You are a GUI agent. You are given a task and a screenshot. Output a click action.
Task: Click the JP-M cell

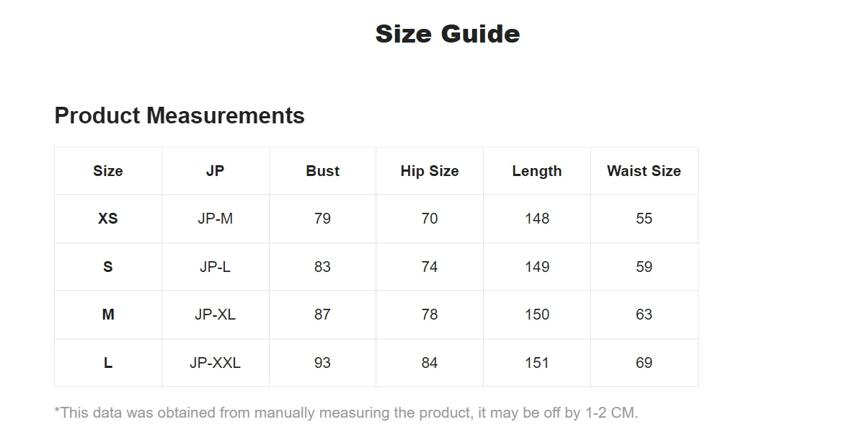[215, 219]
